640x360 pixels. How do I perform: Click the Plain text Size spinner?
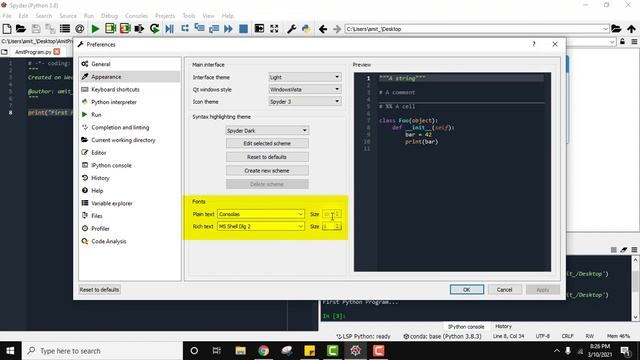(332, 214)
